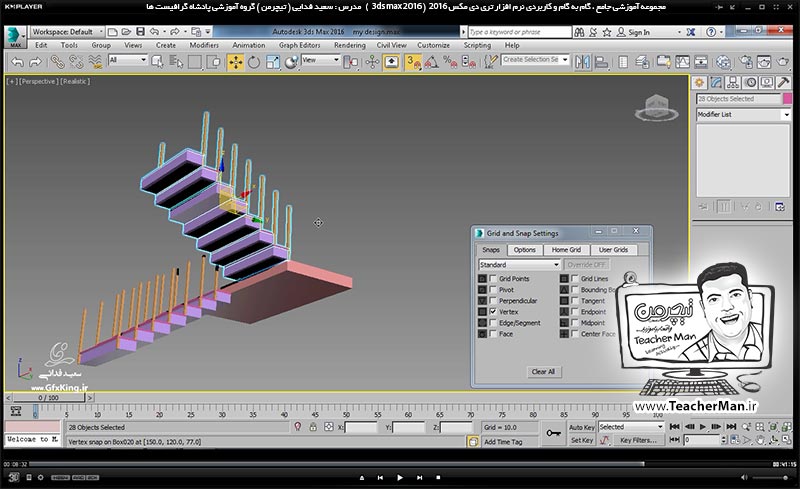Open Render Setup icon
The width and height of the screenshot is (800, 489).
(745, 62)
